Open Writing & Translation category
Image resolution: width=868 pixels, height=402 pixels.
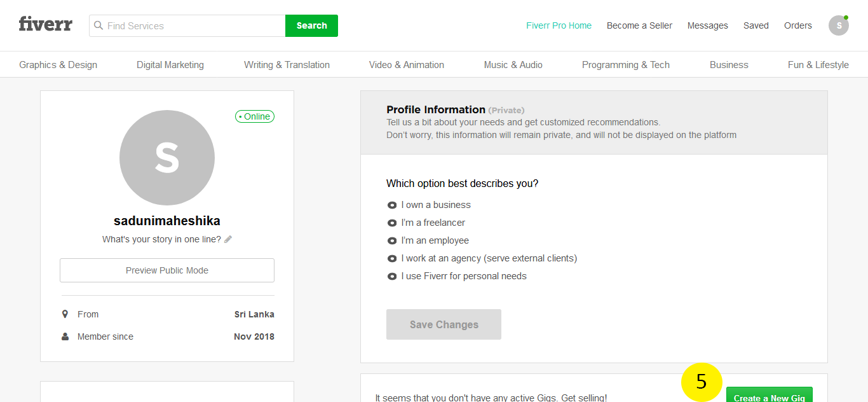tap(287, 65)
